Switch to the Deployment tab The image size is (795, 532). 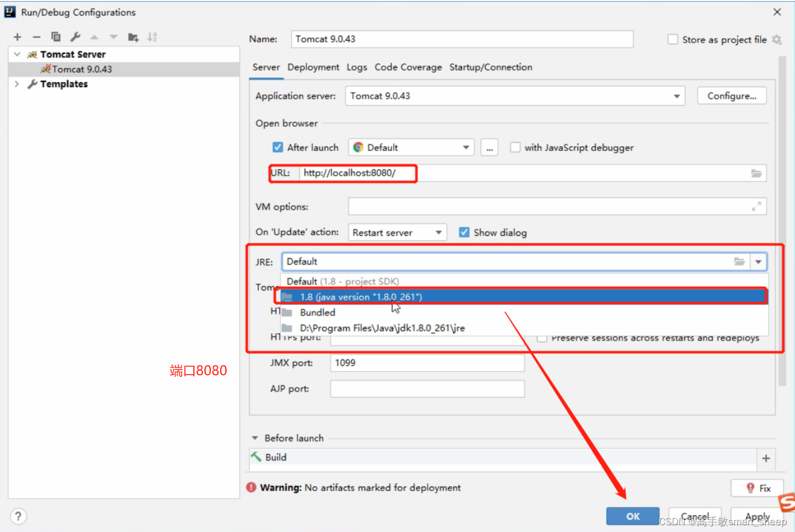pos(313,67)
